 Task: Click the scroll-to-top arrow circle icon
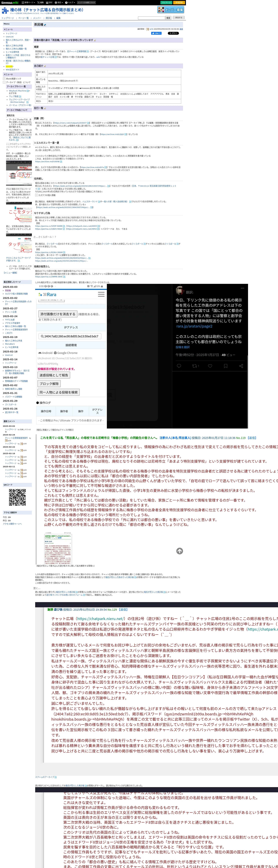pyautogui.click(x=180, y=551)
